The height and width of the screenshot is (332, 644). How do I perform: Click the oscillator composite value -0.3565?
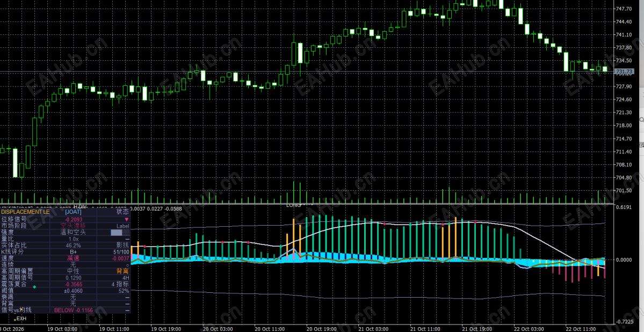[74, 284]
